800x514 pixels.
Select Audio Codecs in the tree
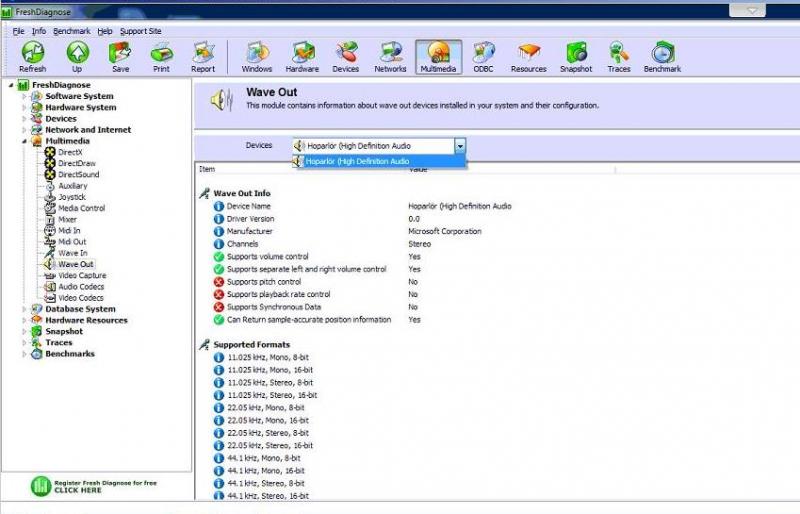[81, 287]
